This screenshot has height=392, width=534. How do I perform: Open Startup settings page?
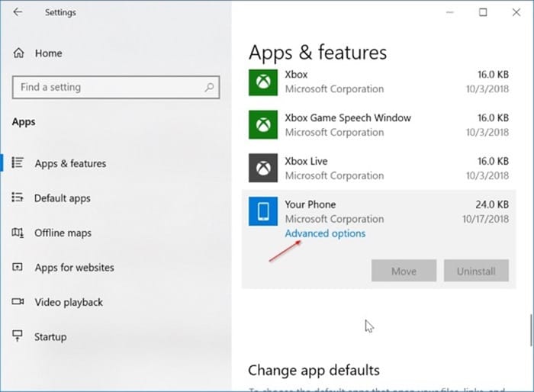[50, 337]
